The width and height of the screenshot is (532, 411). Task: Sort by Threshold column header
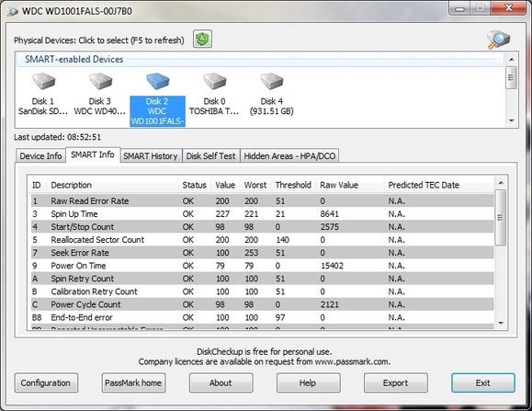[293, 185]
